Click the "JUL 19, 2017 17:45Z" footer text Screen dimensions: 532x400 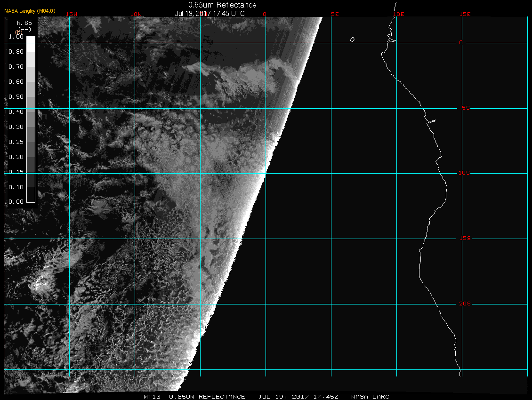(x=298, y=397)
